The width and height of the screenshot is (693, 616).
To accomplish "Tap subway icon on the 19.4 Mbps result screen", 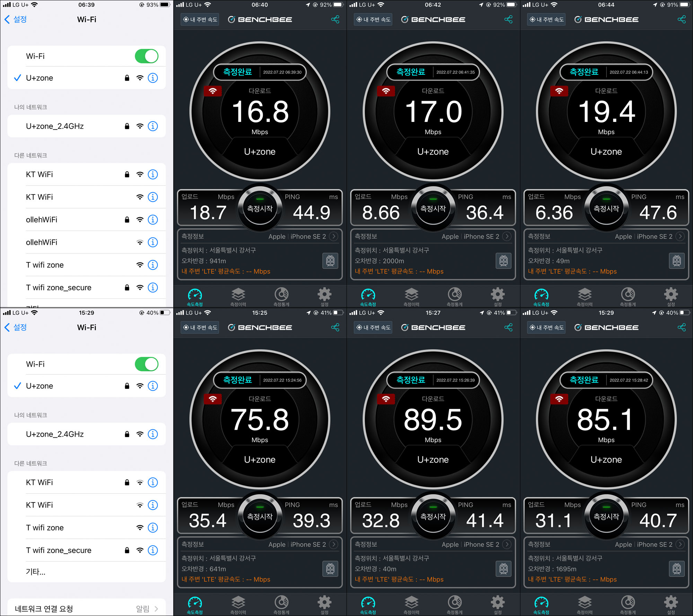I will tap(677, 261).
